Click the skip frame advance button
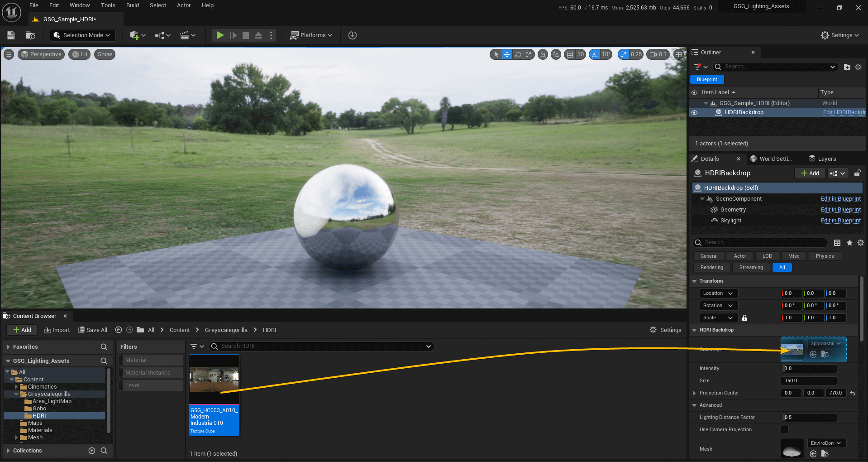Image resolution: width=868 pixels, height=462 pixels. [233, 35]
